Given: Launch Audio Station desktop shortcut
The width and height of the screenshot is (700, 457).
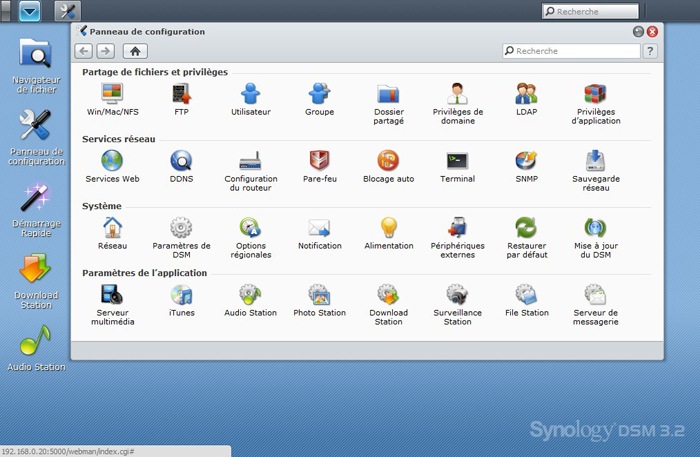Looking at the screenshot, I should coord(36,349).
